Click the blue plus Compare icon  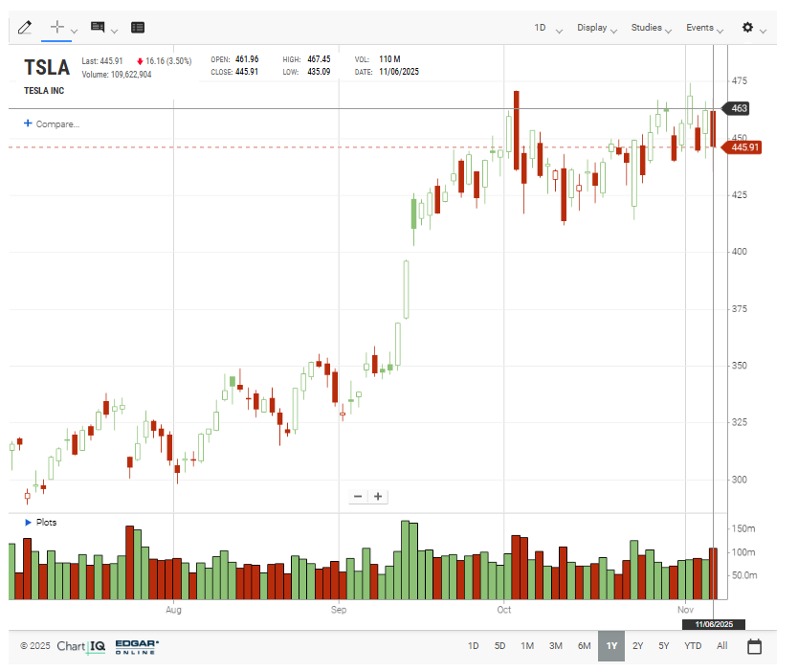(x=28, y=123)
